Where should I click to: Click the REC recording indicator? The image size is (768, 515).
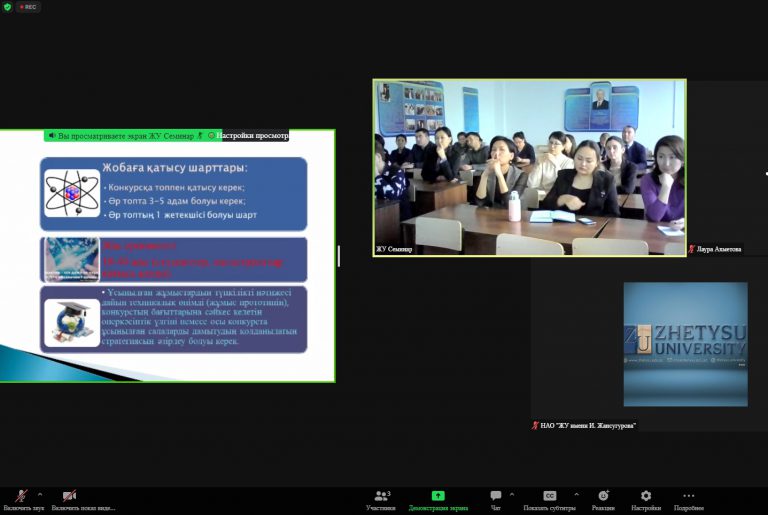click(x=27, y=6)
